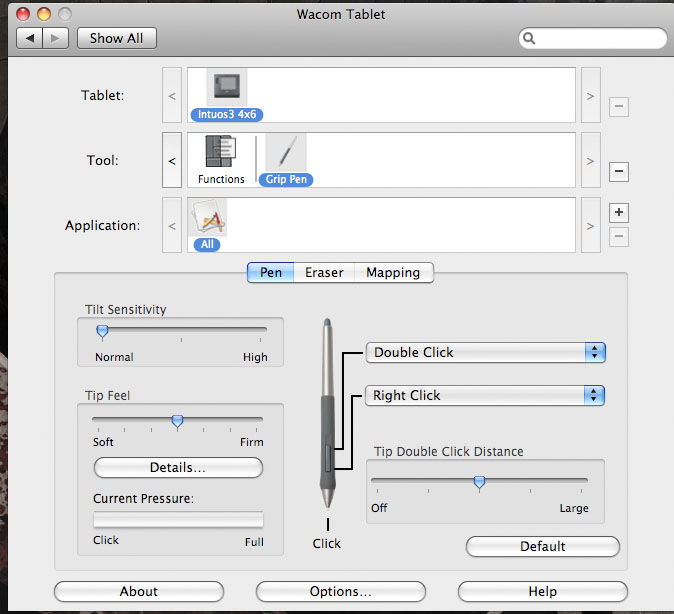This screenshot has width=674, height=614.
Task: Select the All applications icon
Action: tap(208, 217)
